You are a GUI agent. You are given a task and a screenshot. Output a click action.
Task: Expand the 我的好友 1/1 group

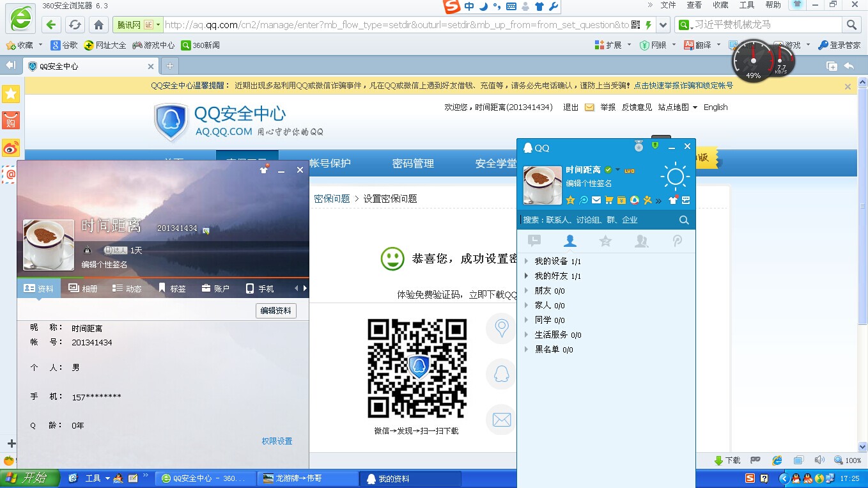[526, 276]
